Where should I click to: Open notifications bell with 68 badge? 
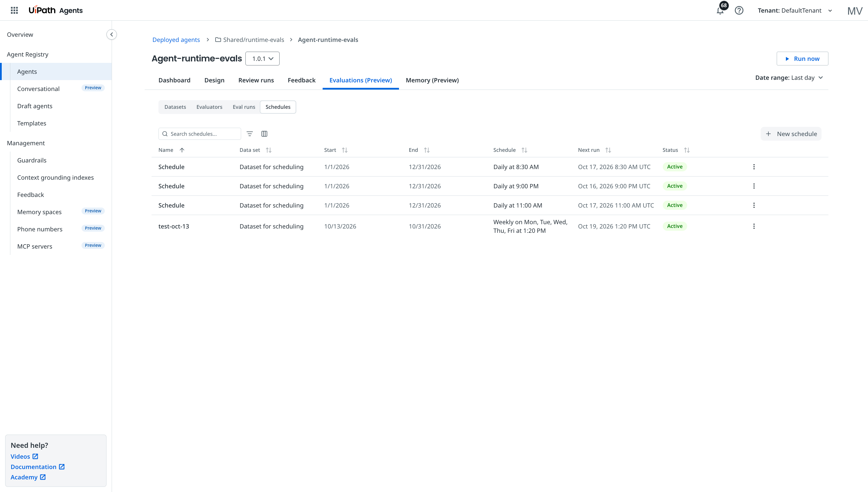click(720, 10)
